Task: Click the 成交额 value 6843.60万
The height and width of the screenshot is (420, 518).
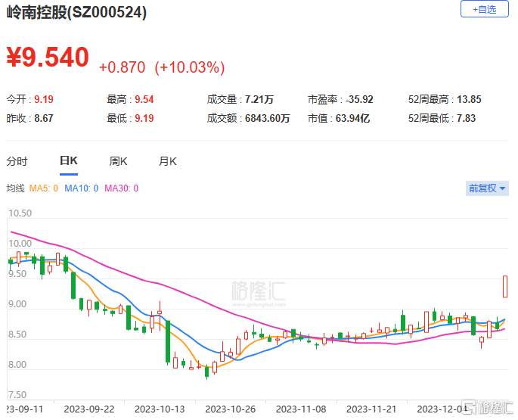Action: [x=267, y=118]
